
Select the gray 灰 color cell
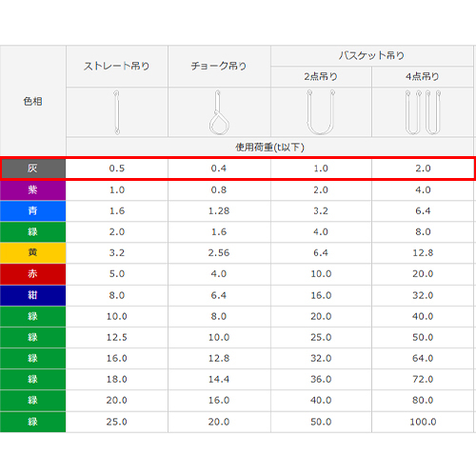[x=33, y=169]
